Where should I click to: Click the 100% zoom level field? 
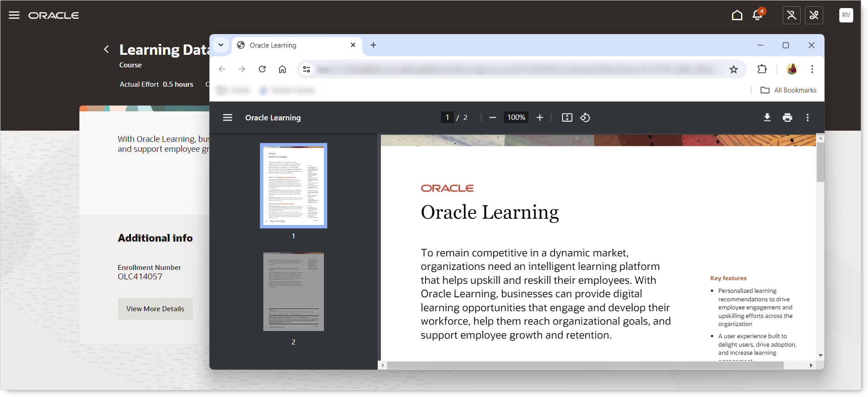[516, 118]
